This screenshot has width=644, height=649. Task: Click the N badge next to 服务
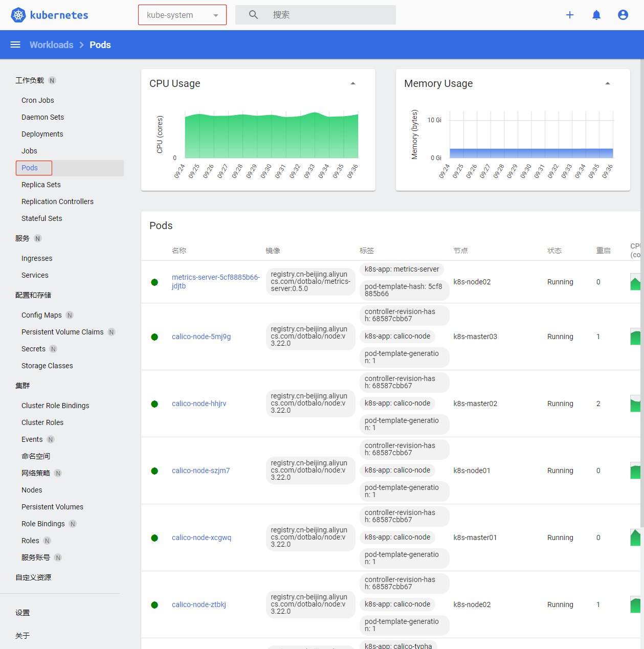pos(38,238)
